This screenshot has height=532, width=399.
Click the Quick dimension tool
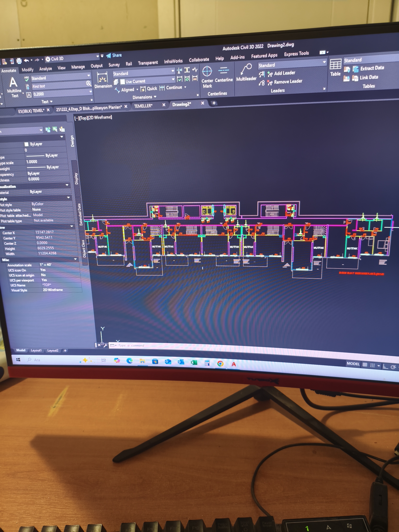149,89
